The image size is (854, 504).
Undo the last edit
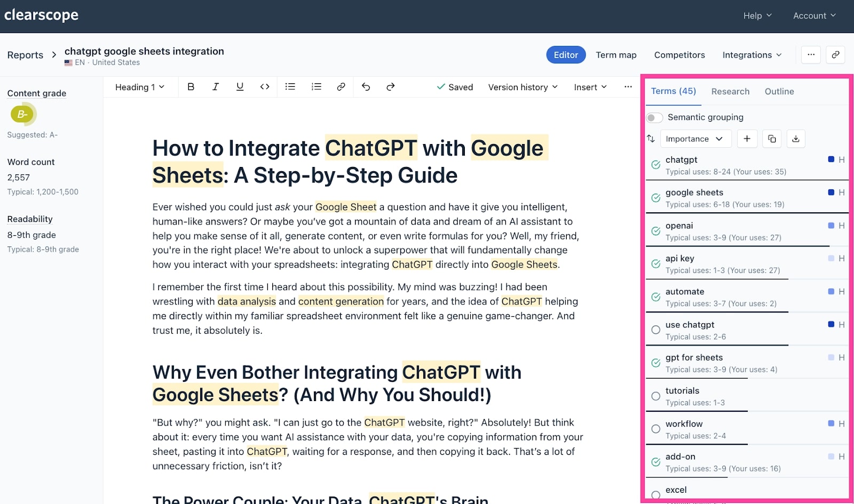[366, 87]
